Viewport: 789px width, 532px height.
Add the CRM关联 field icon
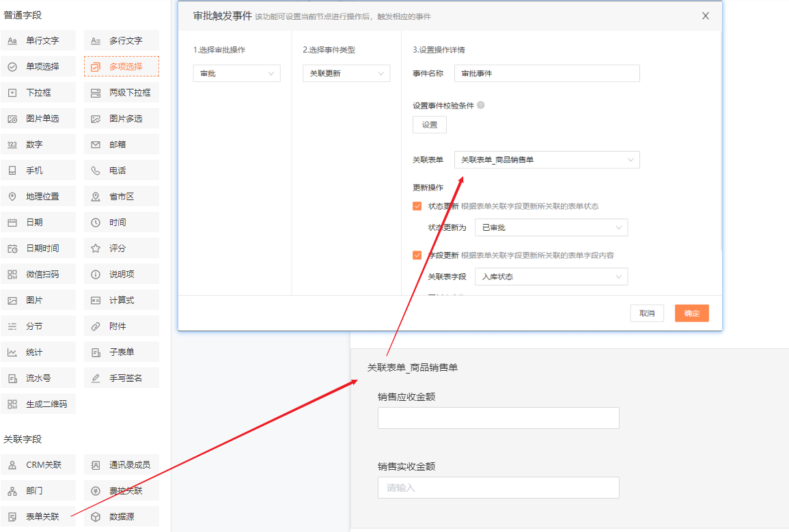[x=12, y=465]
